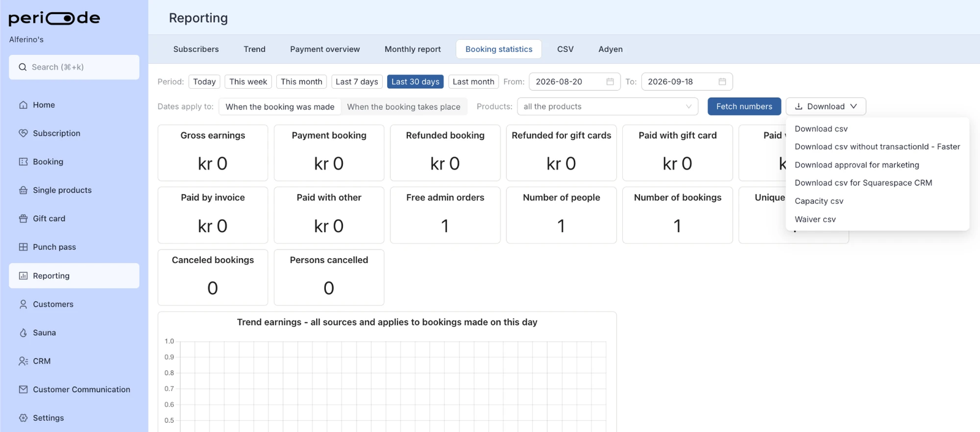The image size is (980, 432).
Task: Click the Sauna droplet icon
Action: coord(23,333)
